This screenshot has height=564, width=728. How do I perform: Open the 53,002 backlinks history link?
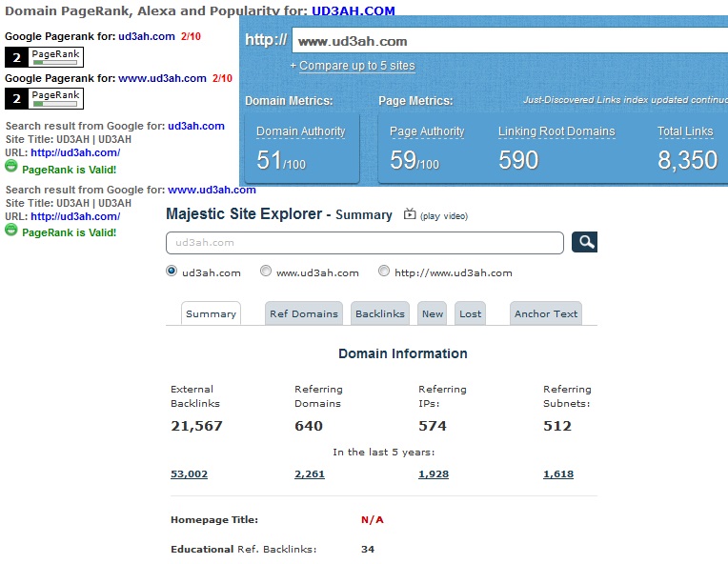[189, 473]
